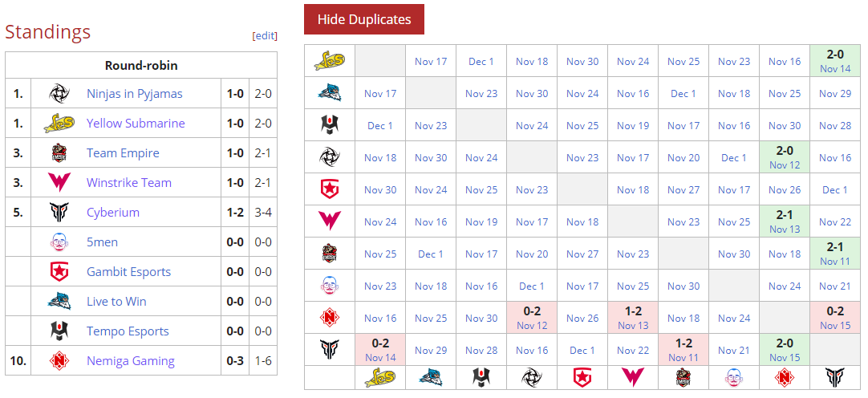Click the Ninjas in Pyjamas logo in standings
868x398 pixels.
point(59,94)
